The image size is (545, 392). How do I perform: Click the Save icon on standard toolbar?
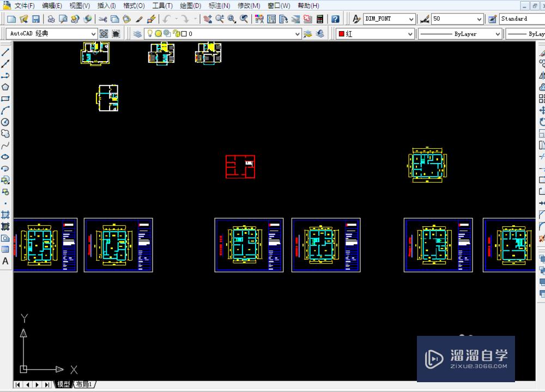35,18
